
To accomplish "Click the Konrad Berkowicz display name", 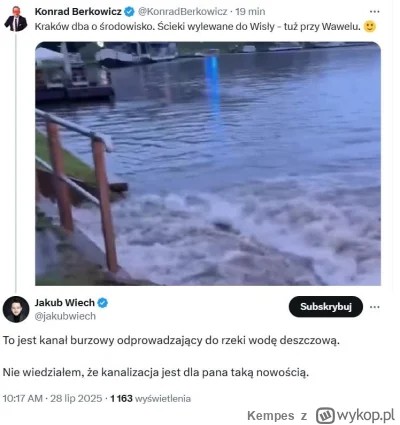I will click(78, 12).
